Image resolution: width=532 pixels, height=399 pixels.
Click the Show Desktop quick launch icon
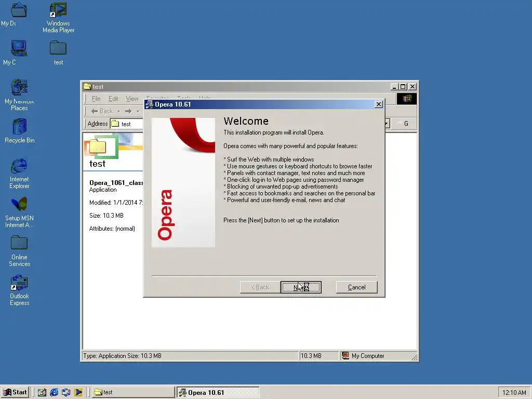(42, 392)
